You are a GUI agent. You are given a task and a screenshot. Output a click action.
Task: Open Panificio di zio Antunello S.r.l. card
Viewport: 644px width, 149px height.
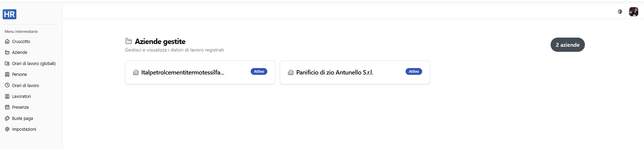click(x=355, y=72)
